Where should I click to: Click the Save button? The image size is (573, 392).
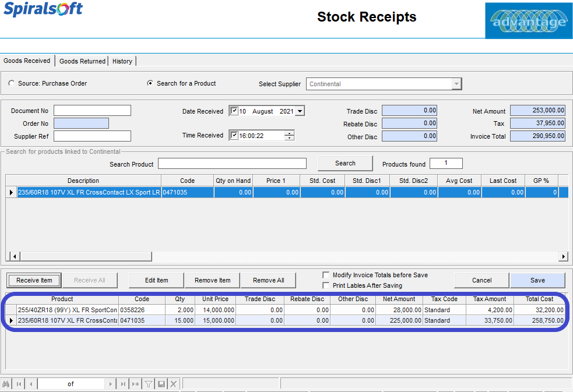(x=537, y=280)
